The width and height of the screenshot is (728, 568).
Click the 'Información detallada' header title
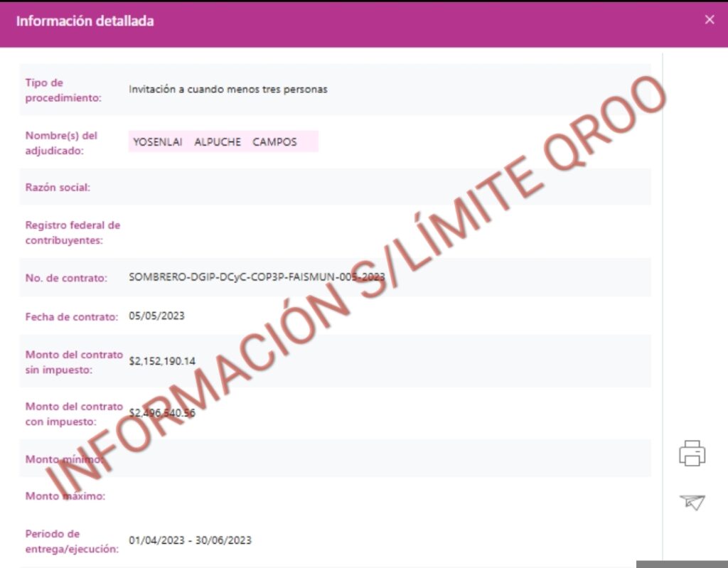tap(85, 21)
